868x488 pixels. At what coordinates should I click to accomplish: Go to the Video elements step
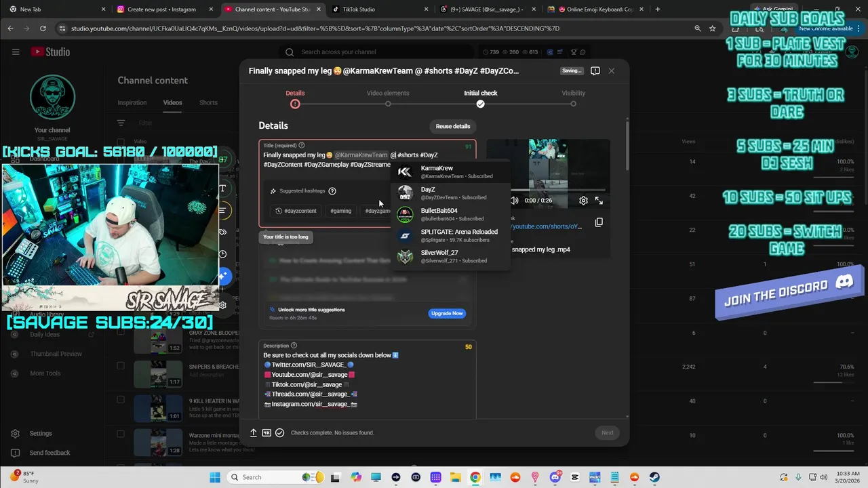pyautogui.click(x=388, y=99)
